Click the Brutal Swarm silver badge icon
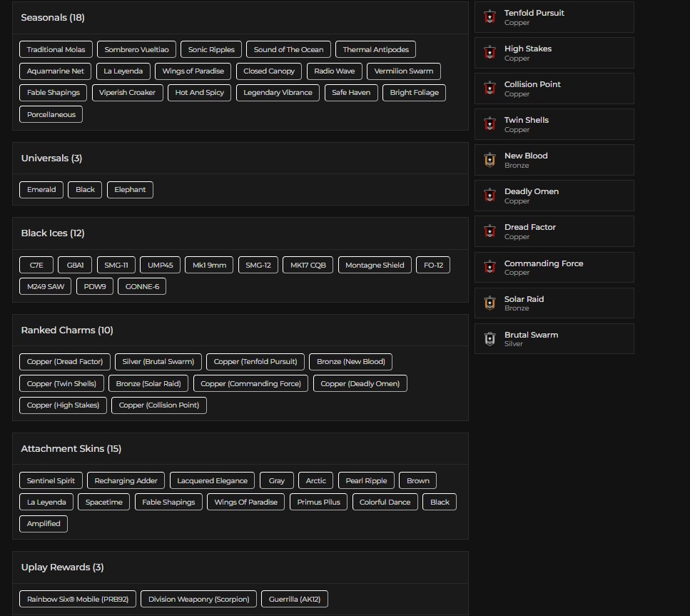This screenshot has height=616, width=690. tap(489, 338)
